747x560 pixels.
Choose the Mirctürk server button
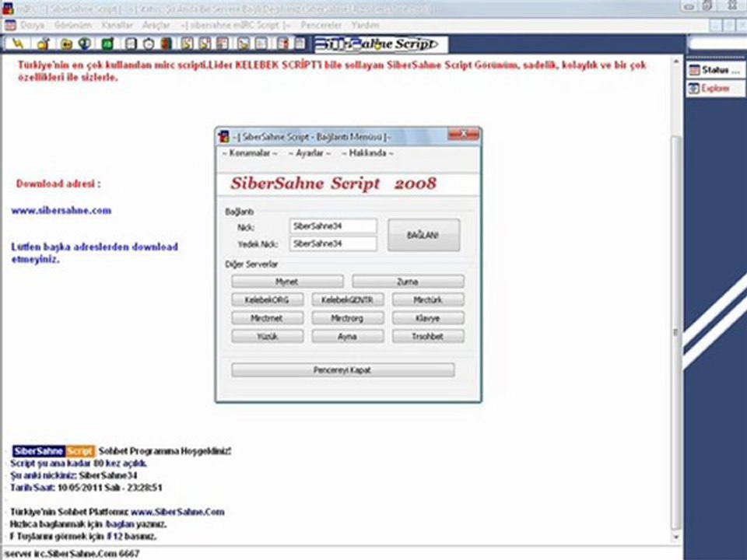428,299
